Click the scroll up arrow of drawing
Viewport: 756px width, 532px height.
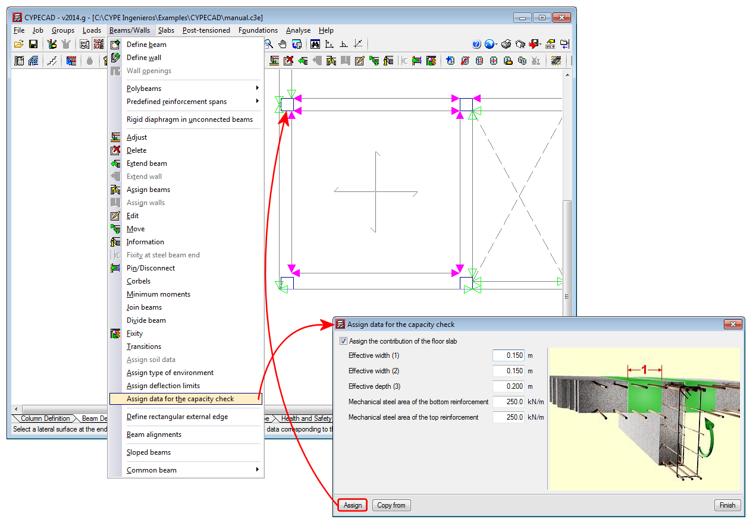click(567, 74)
